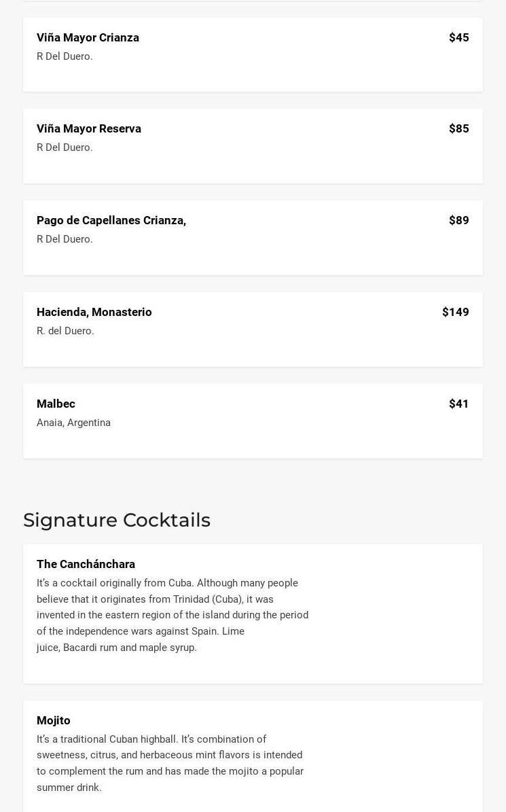
Task: Click the Viña Mayor Crianza item title
Action: [x=88, y=38]
